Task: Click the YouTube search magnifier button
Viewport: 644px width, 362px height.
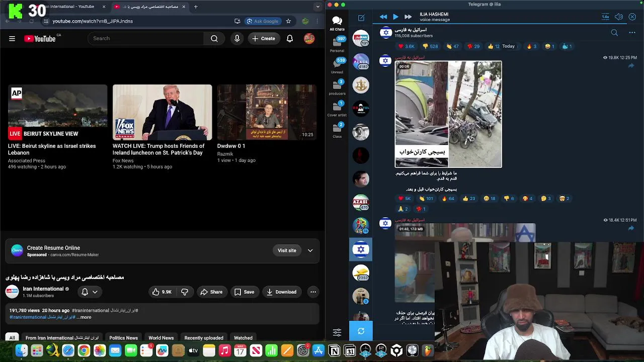Action: (214, 39)
